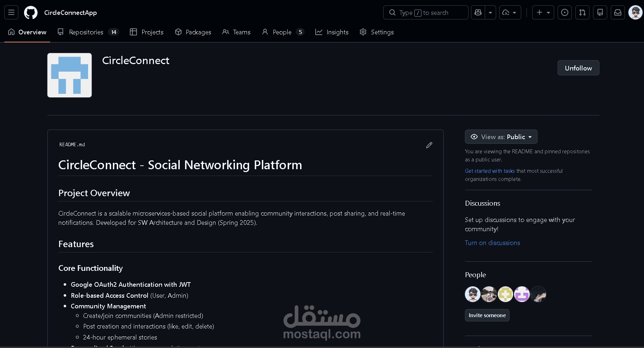
Task: Go to the Teams tab
Action: click(236, 32)
